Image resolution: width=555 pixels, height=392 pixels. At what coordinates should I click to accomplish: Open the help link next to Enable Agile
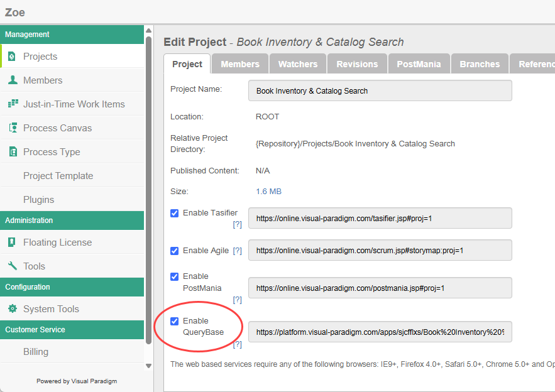(237, 251)
